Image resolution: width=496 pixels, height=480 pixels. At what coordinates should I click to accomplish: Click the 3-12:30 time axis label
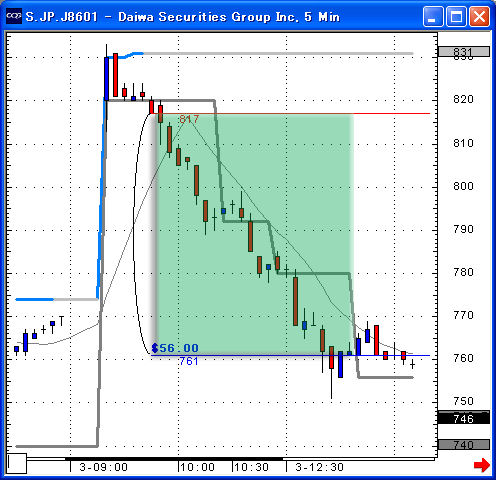tap(319, 467)
